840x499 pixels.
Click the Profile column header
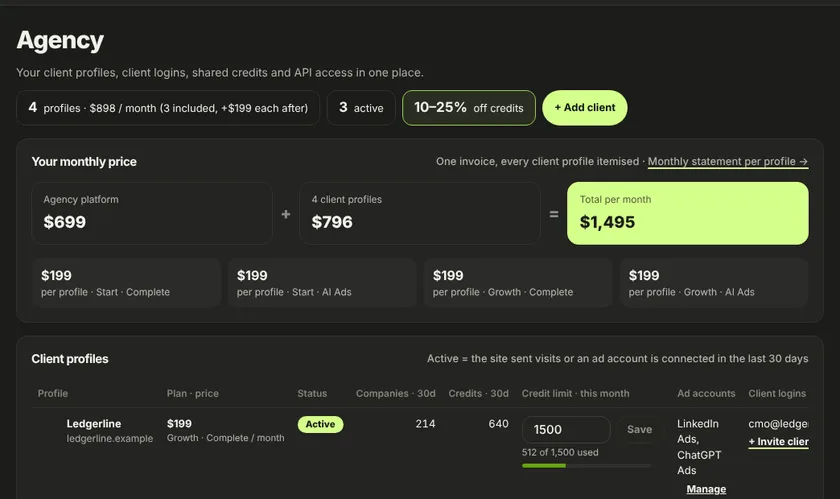52,393
